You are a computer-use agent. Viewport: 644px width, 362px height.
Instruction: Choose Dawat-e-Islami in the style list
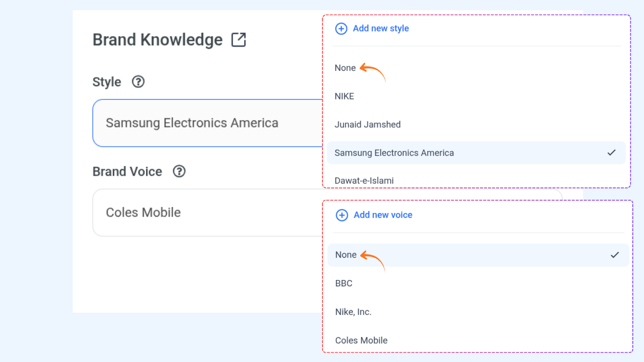click(364, 181)
